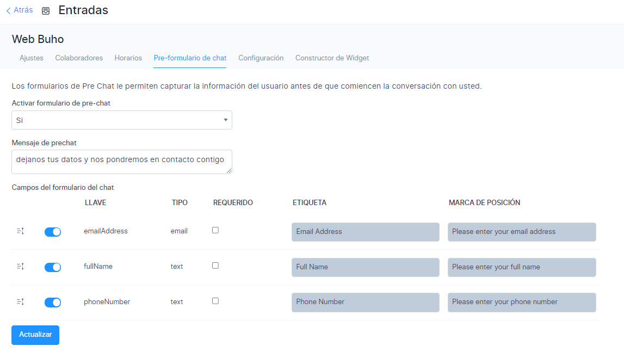The image size is (624, 364).
Task: Select the Ajustes tab
Action: click(32, 58)
